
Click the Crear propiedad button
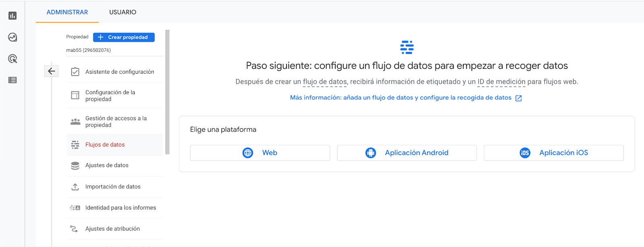(124, 37)
